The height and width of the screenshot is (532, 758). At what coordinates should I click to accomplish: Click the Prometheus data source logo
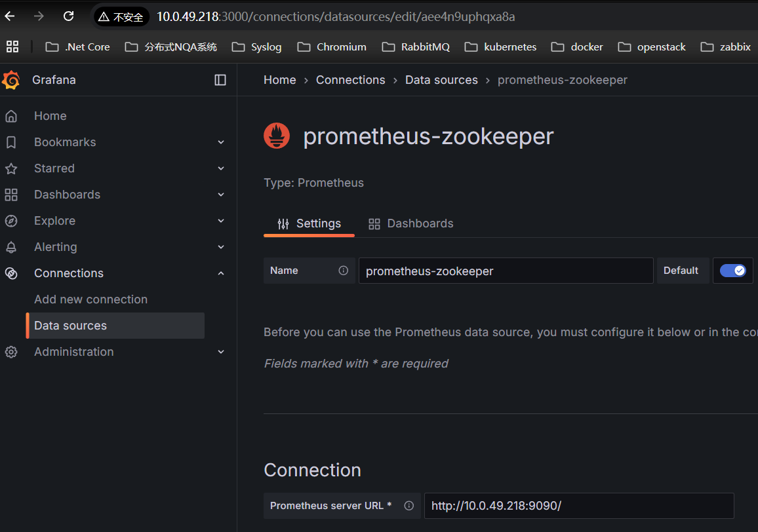(x=276, y=135)
